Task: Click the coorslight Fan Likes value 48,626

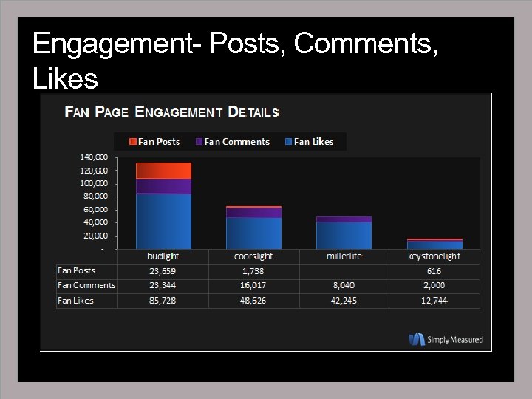Action: tap(253, 301)
